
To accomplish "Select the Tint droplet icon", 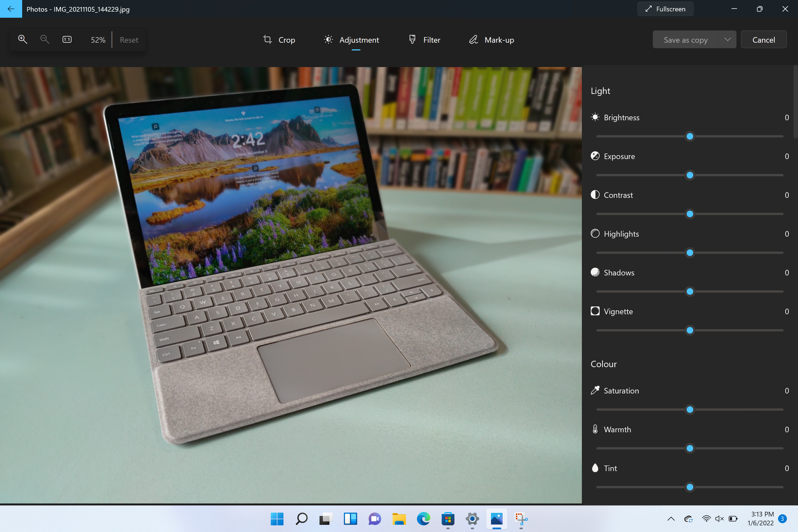I will pos(595,468).
